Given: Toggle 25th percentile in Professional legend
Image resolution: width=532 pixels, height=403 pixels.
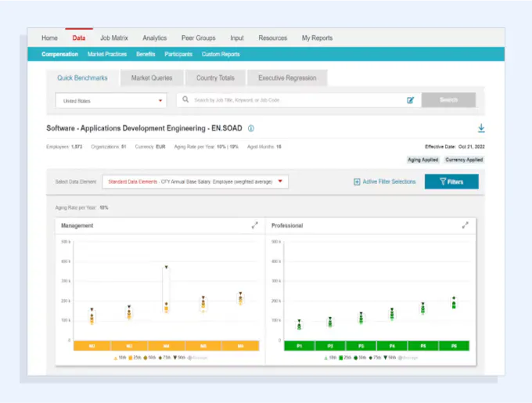Looking at the screenshot, I should (345, 358).
